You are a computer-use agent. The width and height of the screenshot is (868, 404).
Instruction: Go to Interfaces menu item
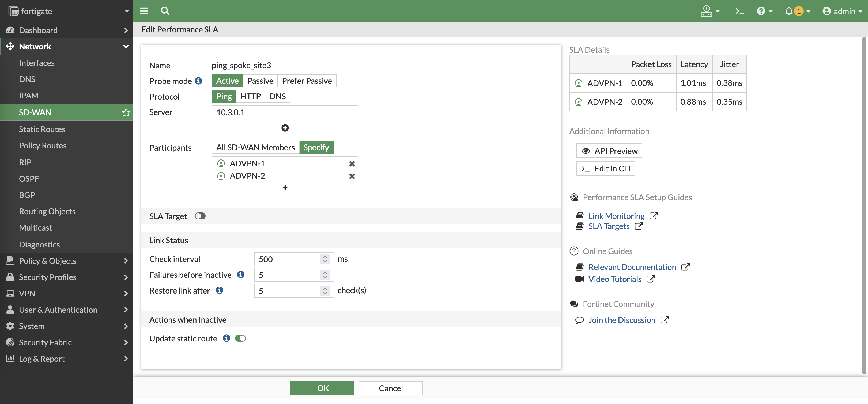[37, 63]
